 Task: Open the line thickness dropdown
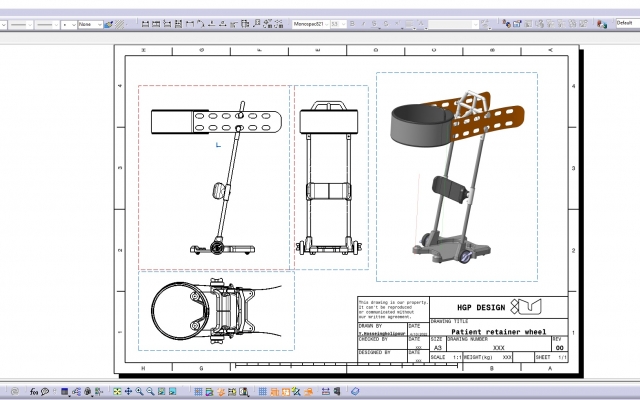[21, 24]
